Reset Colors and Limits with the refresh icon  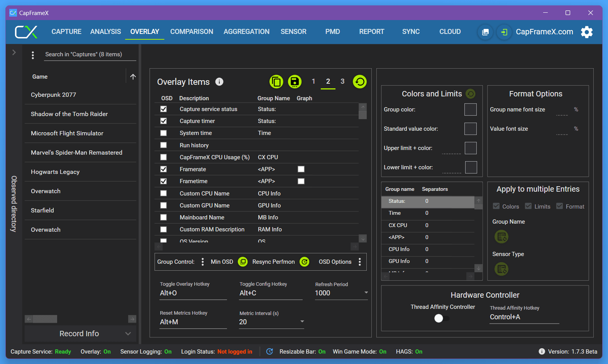click(471, 94)
